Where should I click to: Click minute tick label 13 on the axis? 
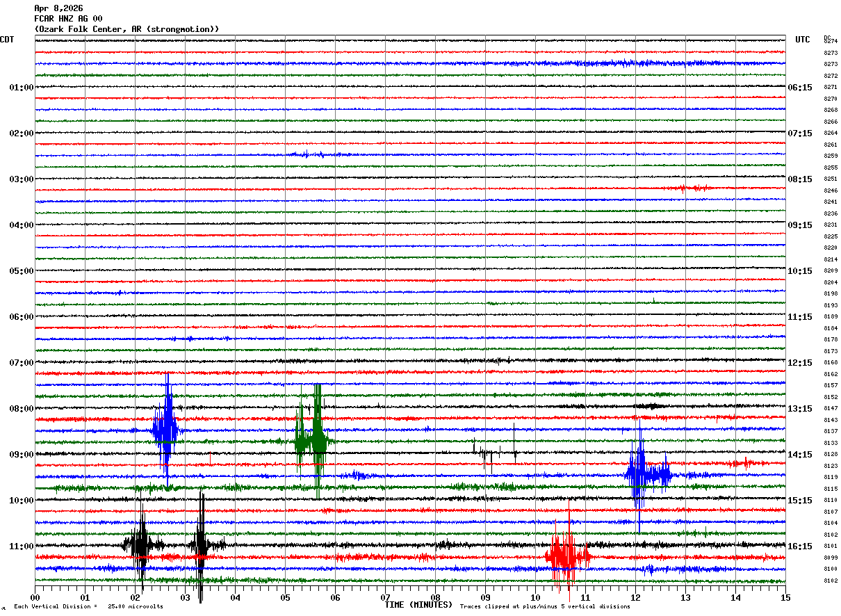click(685, 597)
